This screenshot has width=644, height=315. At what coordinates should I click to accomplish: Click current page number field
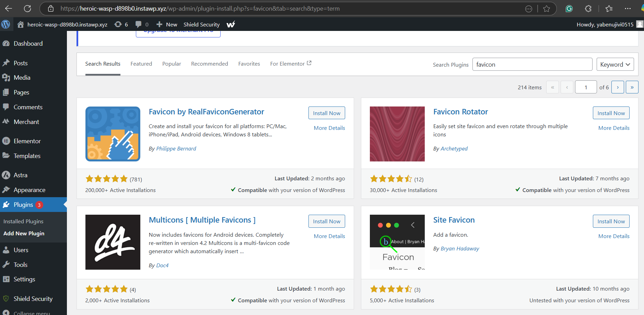(586, 87)
